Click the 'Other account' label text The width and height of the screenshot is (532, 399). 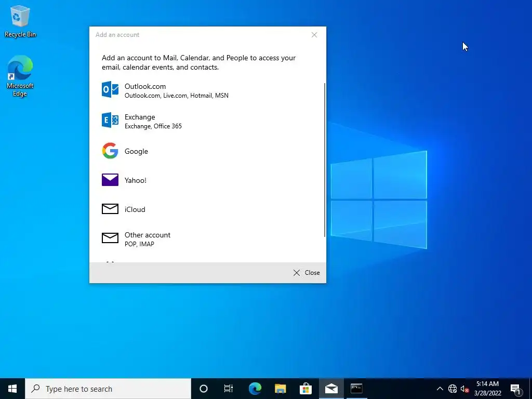pos(147,235)
